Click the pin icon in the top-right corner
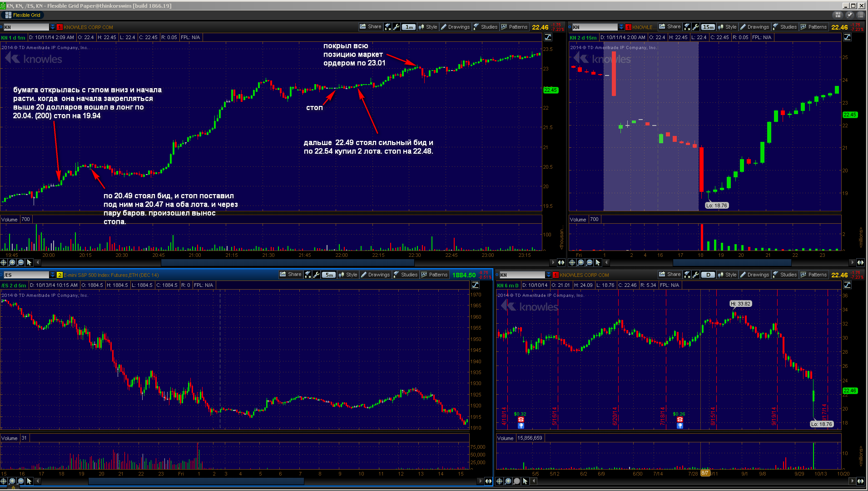868x491 pixels. [849, 15]
